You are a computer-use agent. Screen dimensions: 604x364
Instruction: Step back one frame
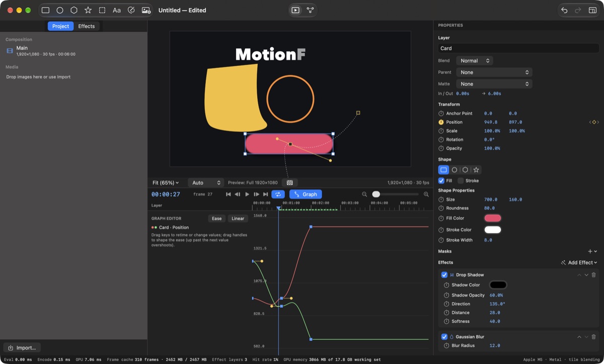(238, 194)
